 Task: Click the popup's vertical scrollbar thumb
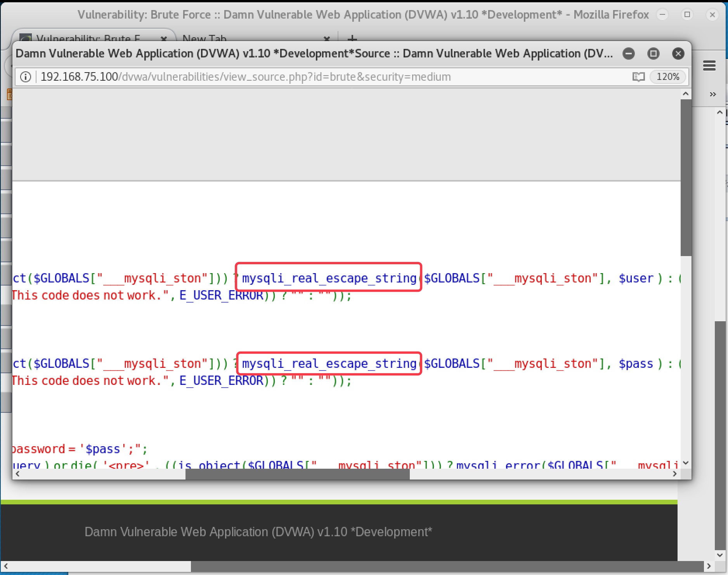tap(686, 178)
